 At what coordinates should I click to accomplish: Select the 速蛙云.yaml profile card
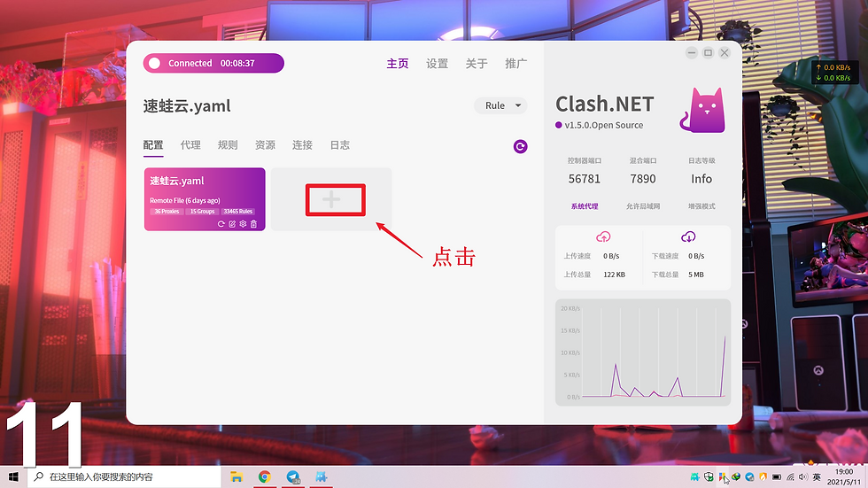(205, 199)
